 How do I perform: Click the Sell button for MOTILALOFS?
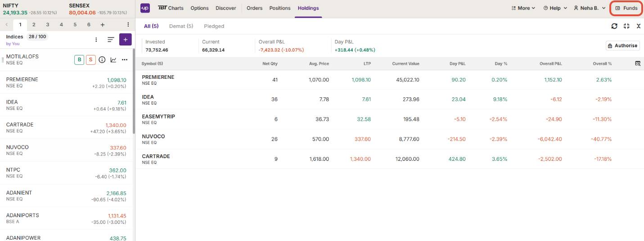coord(91,60)
